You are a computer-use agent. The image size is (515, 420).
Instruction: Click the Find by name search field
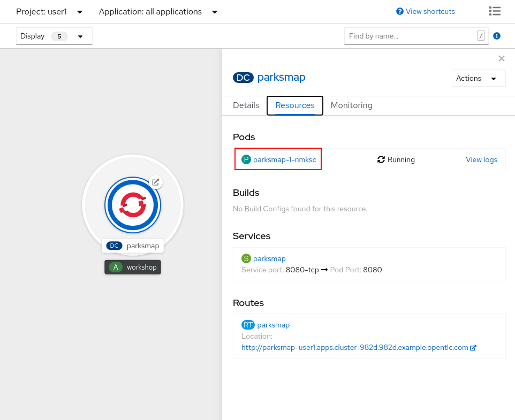[x=410, y=36]
